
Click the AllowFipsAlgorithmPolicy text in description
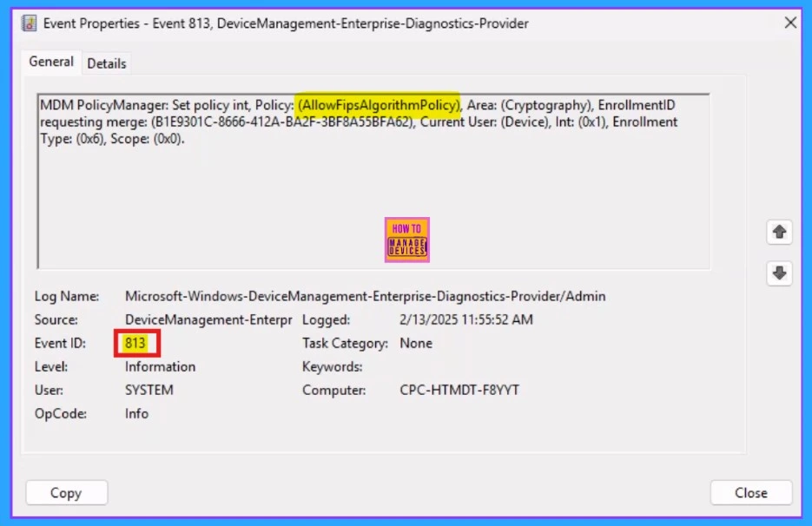(379, 105)
